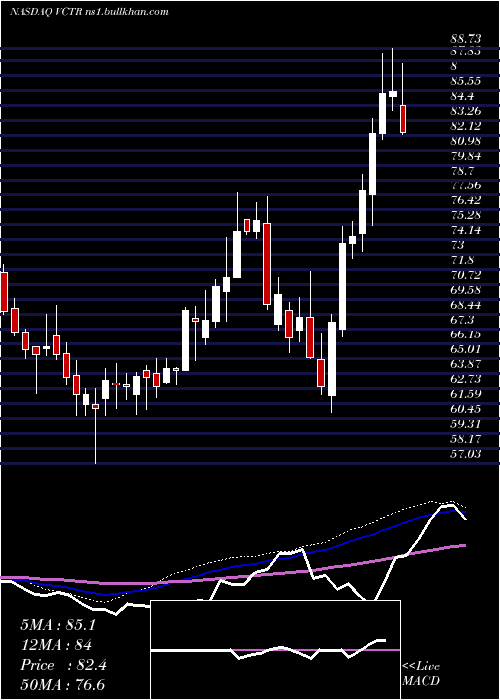Click the last red candlestick on the right
Viewport: 500px width, 700px height.
(x=403, y=119)
